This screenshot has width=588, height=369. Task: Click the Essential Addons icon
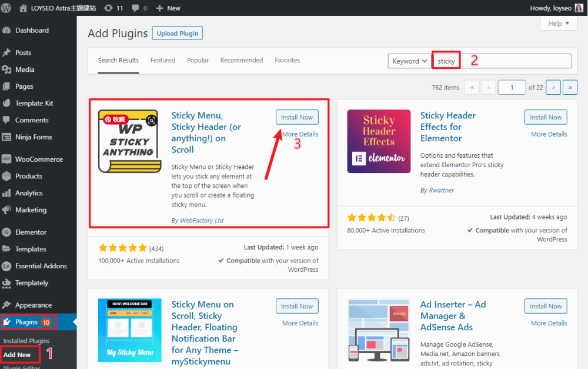click(x=6, y=266)
